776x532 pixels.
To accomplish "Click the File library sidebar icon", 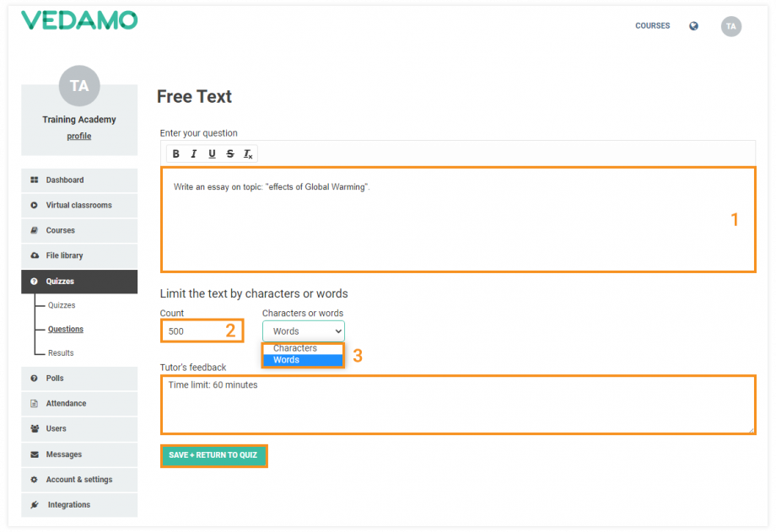I will coord(34,255).
